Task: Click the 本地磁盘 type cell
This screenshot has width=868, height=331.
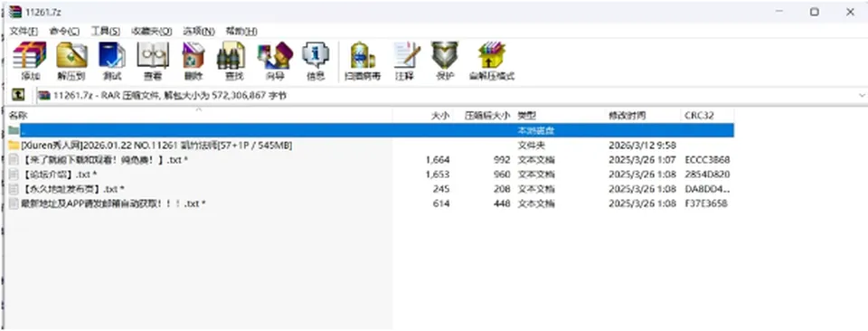Action: click(536, 130)
